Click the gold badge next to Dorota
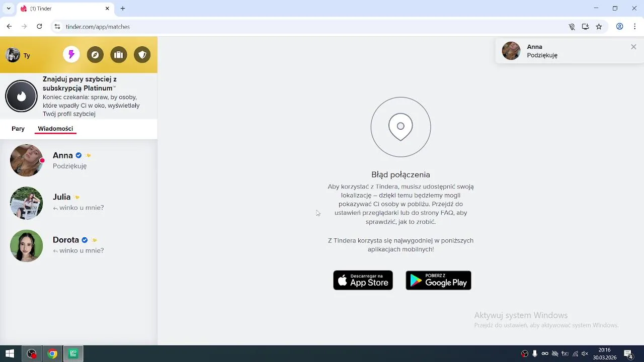 pos(94,240)
